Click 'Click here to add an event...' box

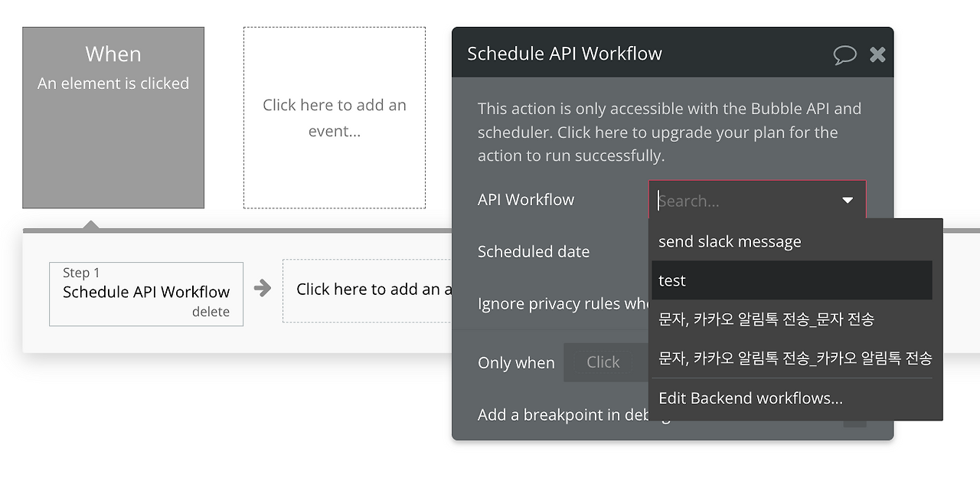(x=335, y=118)
